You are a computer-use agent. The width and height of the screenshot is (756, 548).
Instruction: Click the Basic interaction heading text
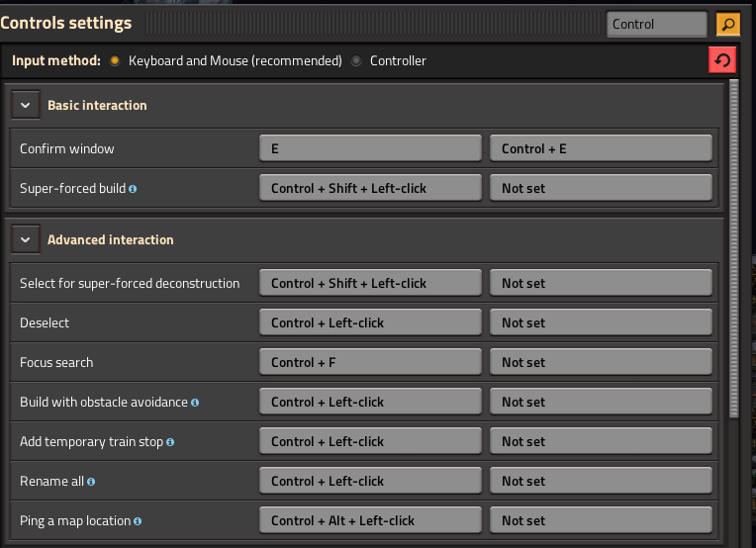(x=97, y=105)
